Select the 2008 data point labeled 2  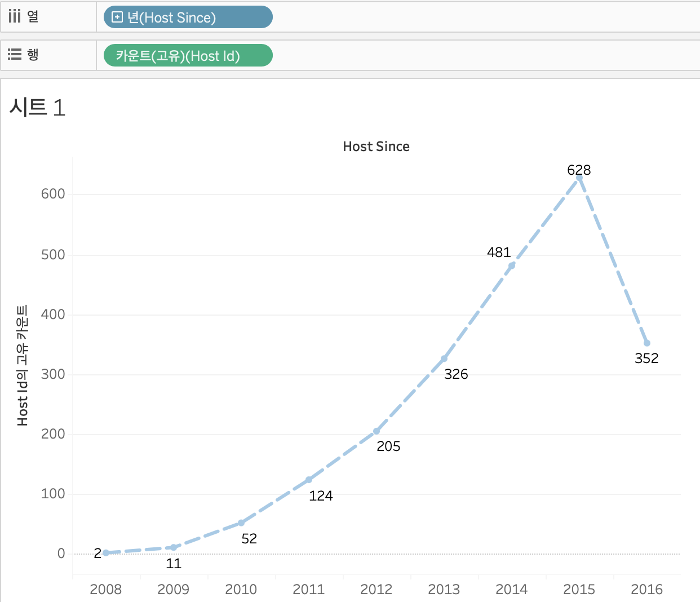coord(106,553)
